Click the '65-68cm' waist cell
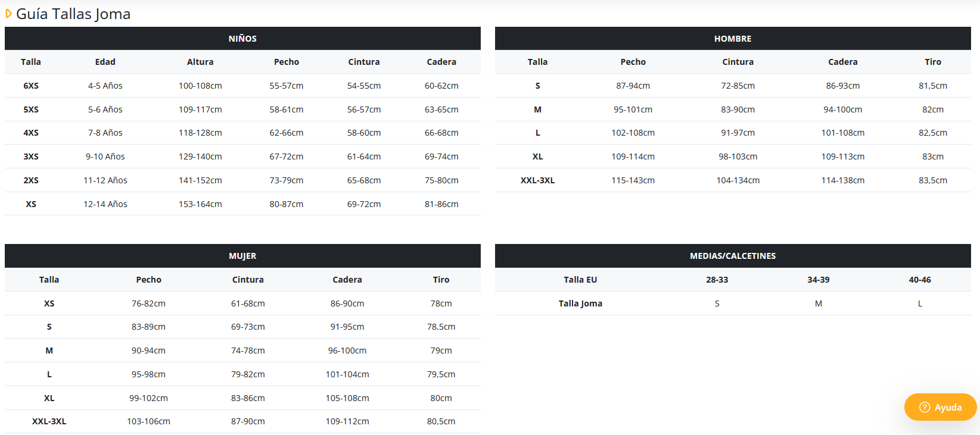The image size is (980, 435). click(364, 180)
